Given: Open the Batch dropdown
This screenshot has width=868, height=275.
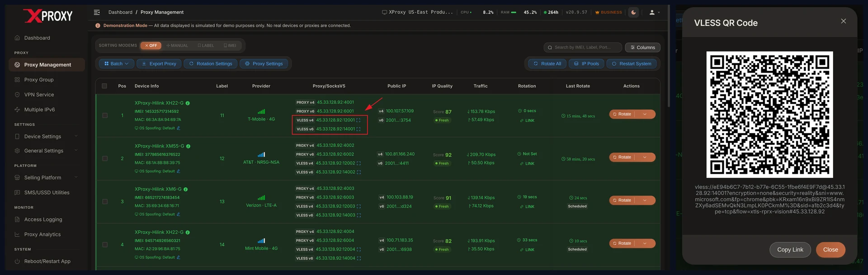Looking at the screenshot, I should [117, 64].
